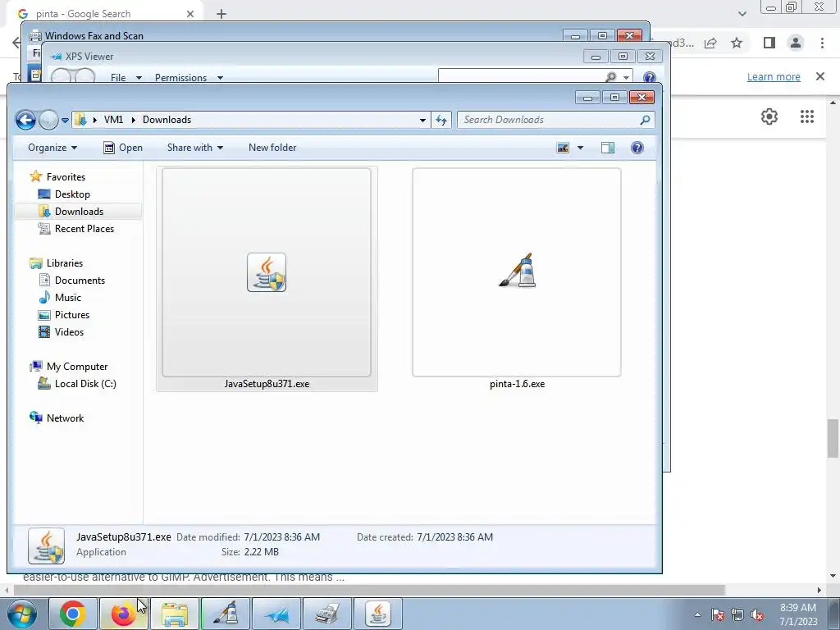The height and width of the screenshot is (630, 840).
Task: Click the Explorer help icon
Action: coord(637,148)
